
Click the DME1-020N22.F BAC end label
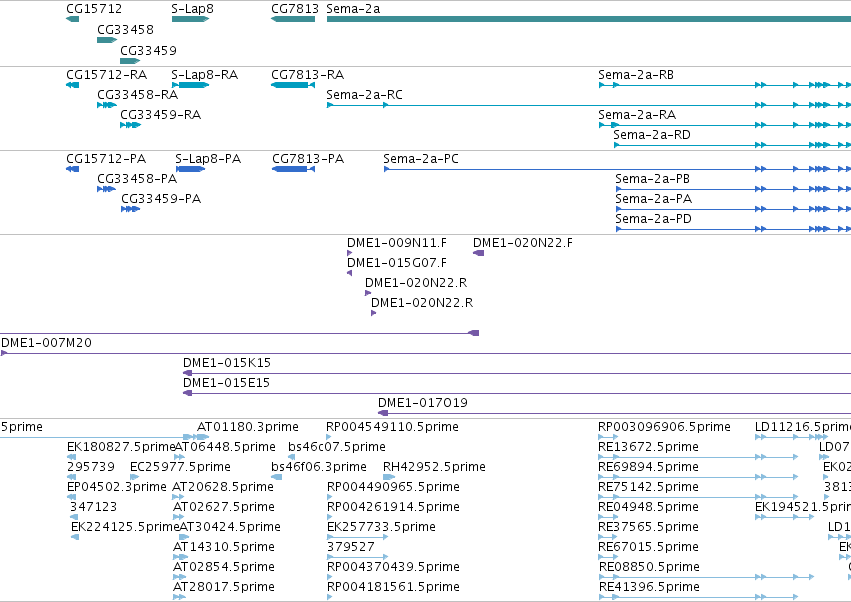(x=523, y=243)
